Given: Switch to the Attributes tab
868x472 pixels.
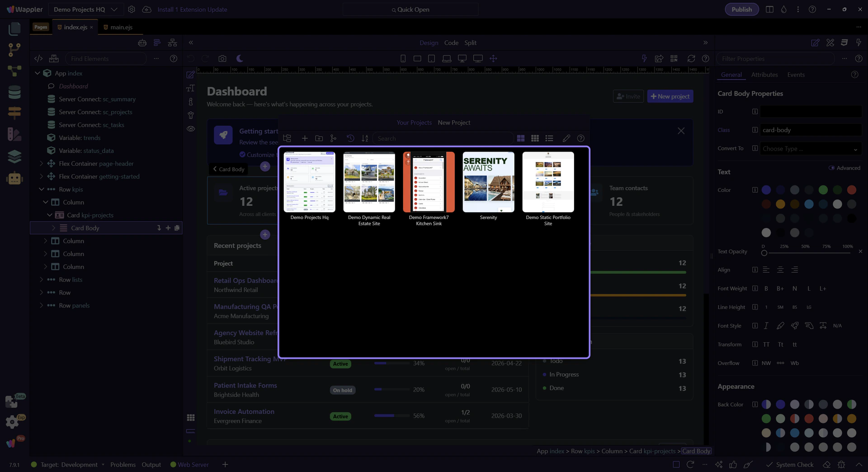Looking at the screenshot, I should (764, 75).
